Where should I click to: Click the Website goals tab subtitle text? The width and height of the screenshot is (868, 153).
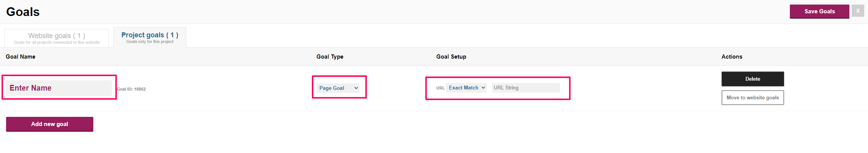click(57, 42)
